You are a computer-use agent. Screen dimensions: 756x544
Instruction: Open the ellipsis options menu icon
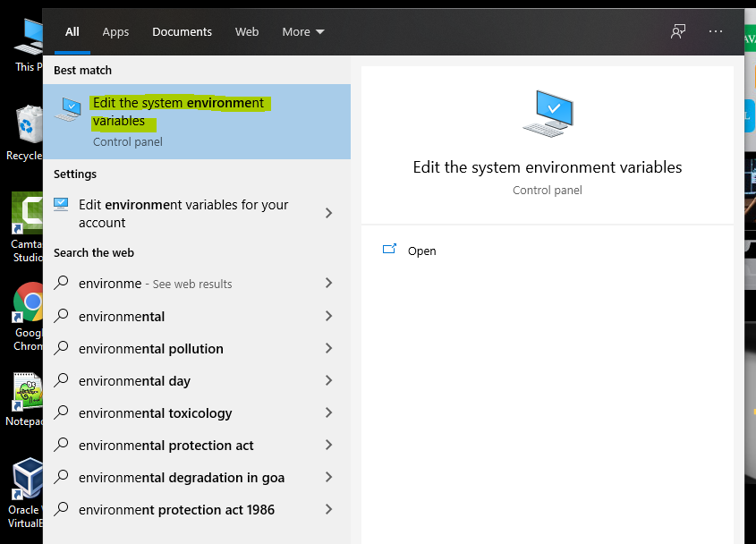(x=715, y=31)
